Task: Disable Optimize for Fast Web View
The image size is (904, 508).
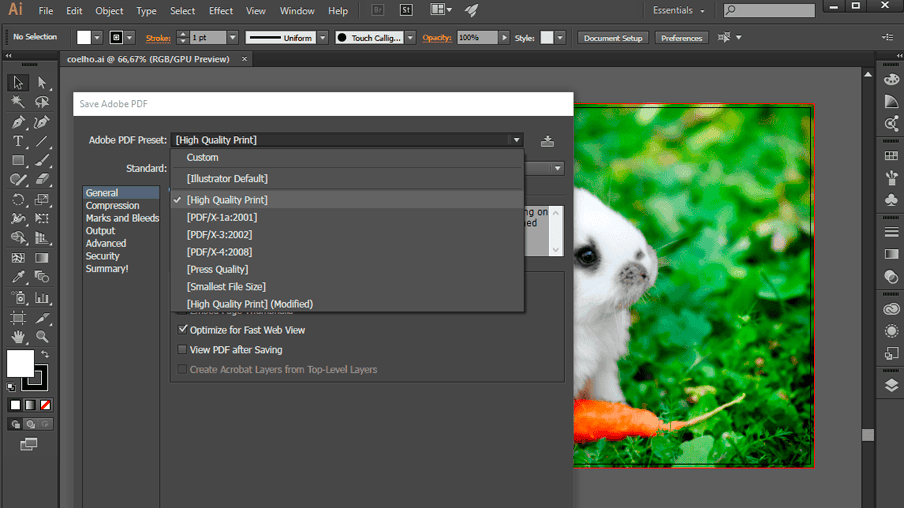Action: click(182, 329)
